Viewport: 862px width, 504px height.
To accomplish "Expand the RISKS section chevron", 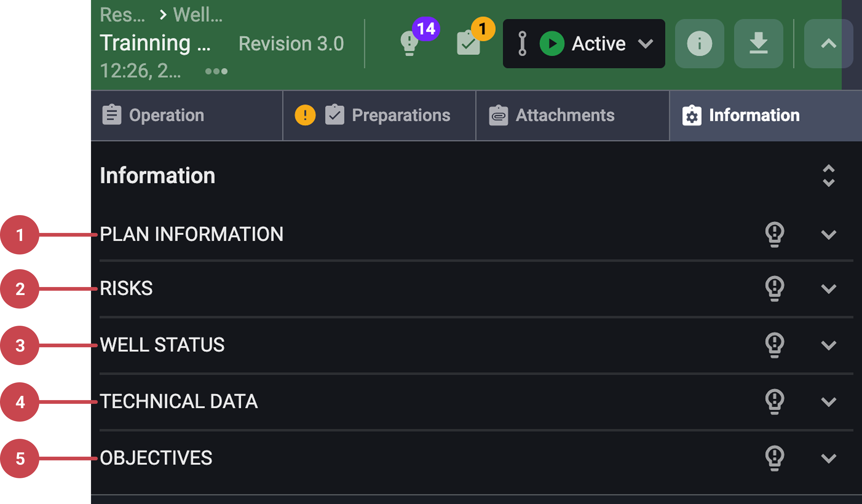I will click(x=828, y=289).
